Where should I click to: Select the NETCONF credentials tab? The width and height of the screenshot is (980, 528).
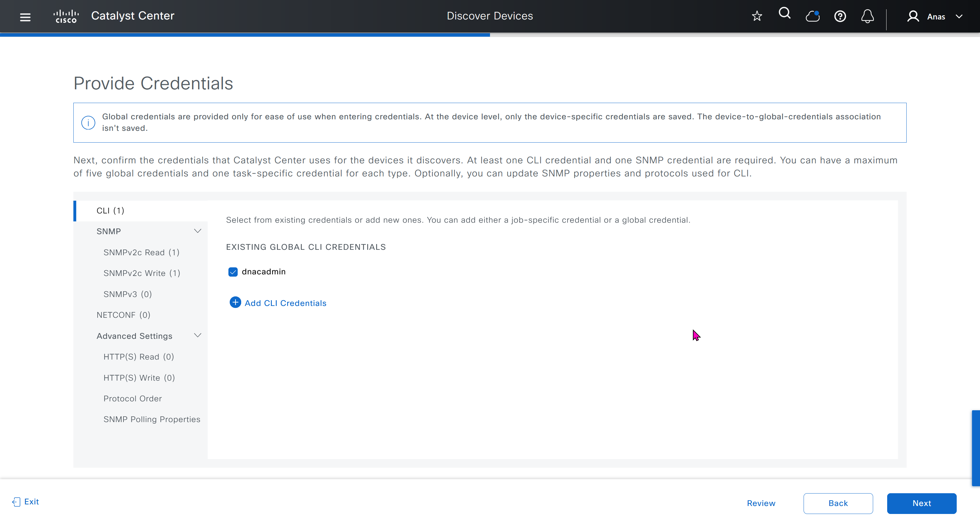(123, 315)
